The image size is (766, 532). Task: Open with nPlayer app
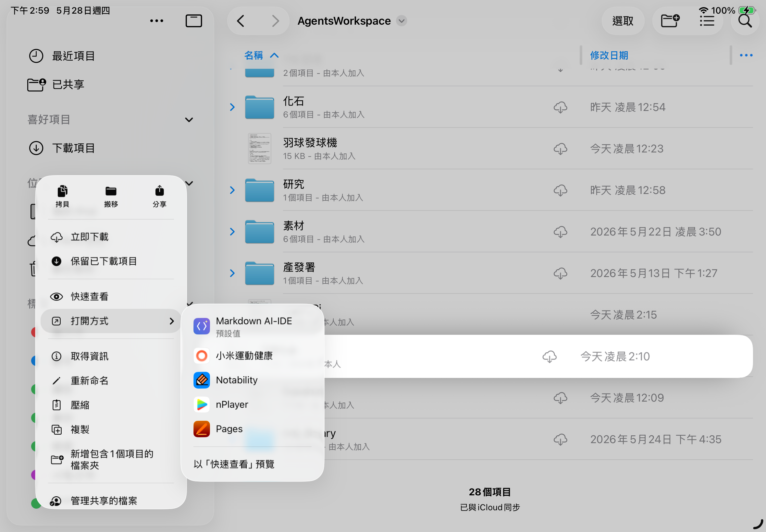(253, 404)
